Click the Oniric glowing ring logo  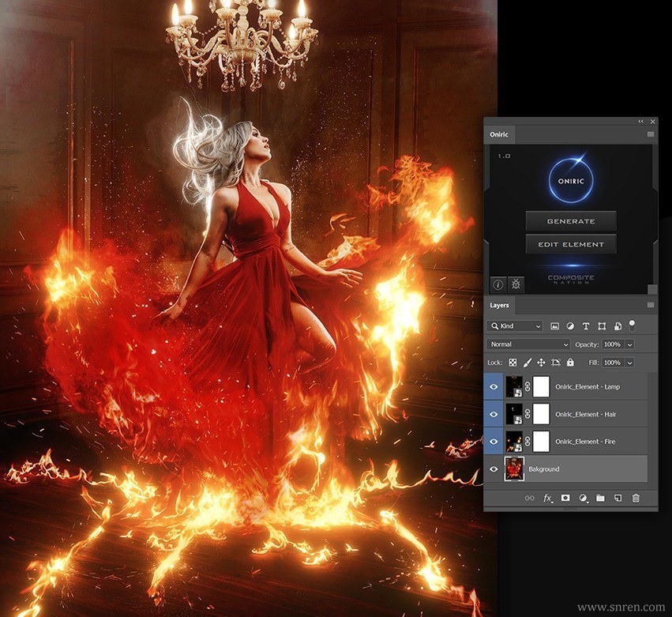(x=571, y=180)
